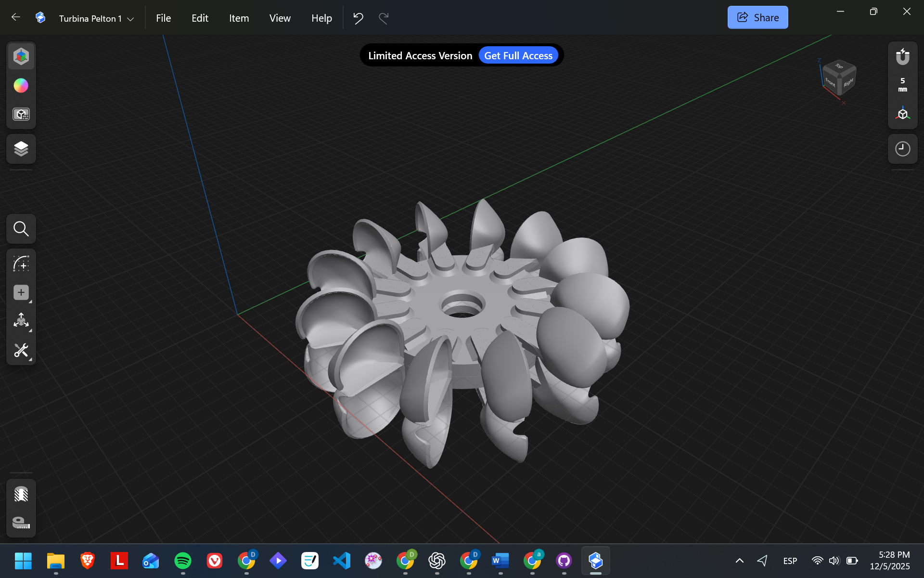Screen dimensions: 924x578
Task: Change the 5 mm grid size
Action: [x=903, y=85]
